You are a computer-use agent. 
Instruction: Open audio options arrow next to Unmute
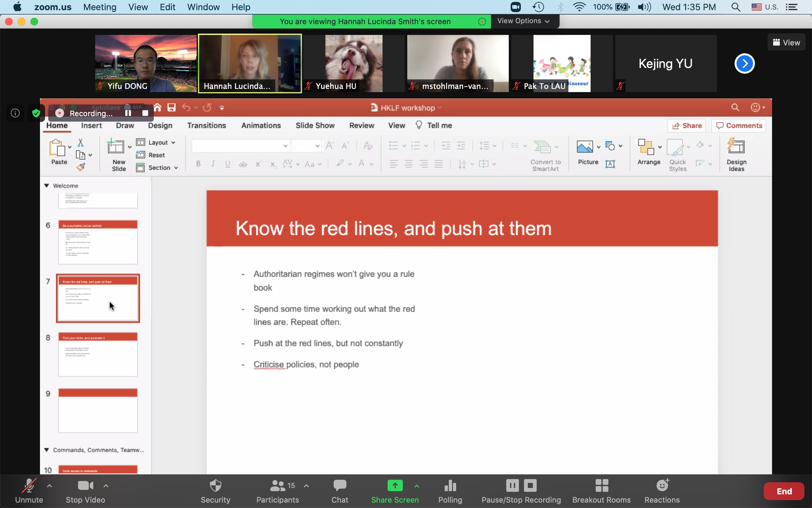pos(49,486)
